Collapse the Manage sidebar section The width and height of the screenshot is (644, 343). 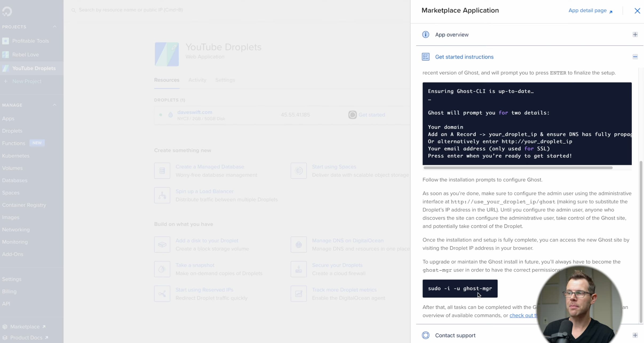coord(54,105)
